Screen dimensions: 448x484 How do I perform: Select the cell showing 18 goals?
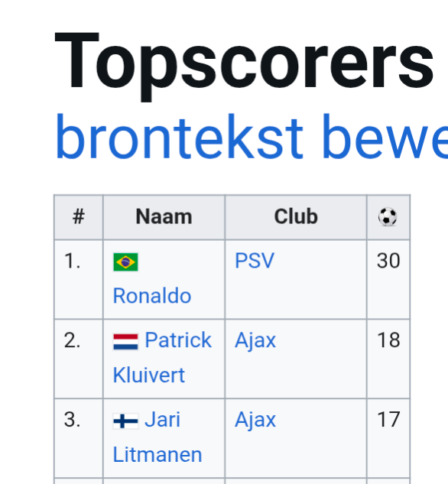[388, 359]
